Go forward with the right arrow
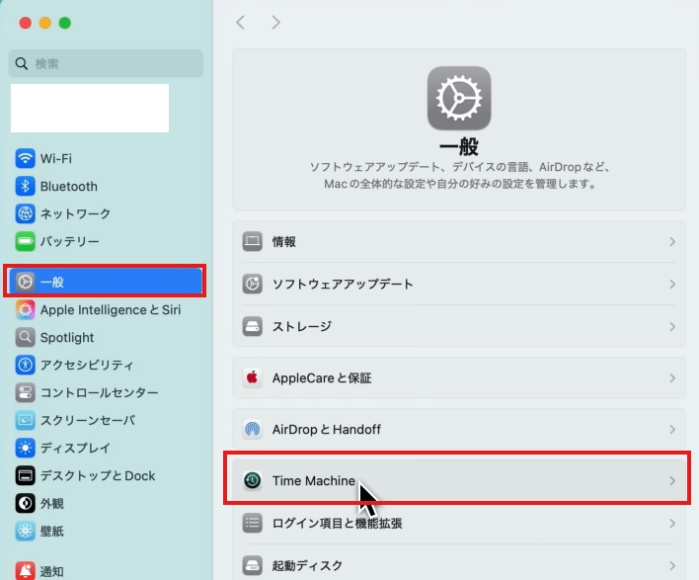 (276, 22)
